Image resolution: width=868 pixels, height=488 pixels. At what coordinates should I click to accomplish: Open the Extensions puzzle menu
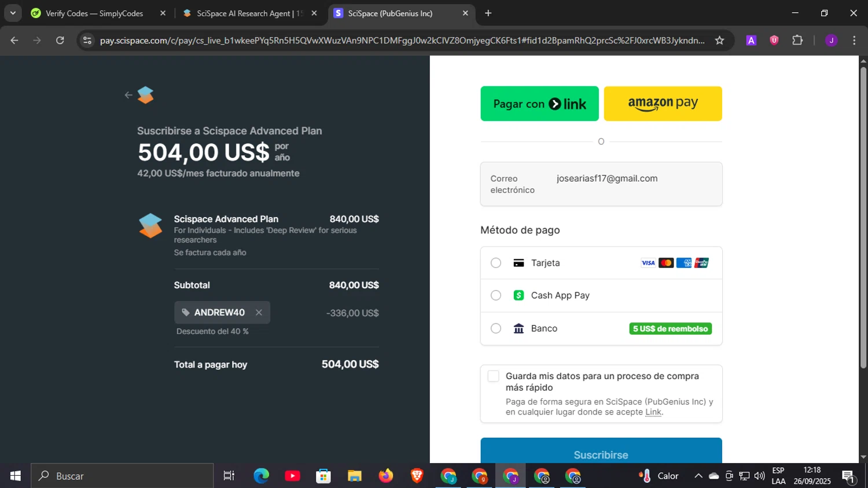pyautogui.click(x=797, y=40)
